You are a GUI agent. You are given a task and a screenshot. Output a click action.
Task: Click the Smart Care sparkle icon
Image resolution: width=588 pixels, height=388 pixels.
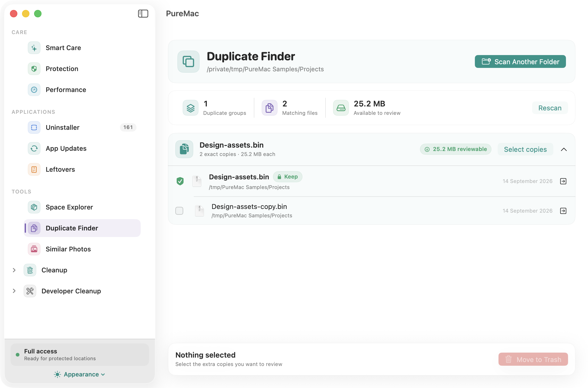tap(34, 48)
